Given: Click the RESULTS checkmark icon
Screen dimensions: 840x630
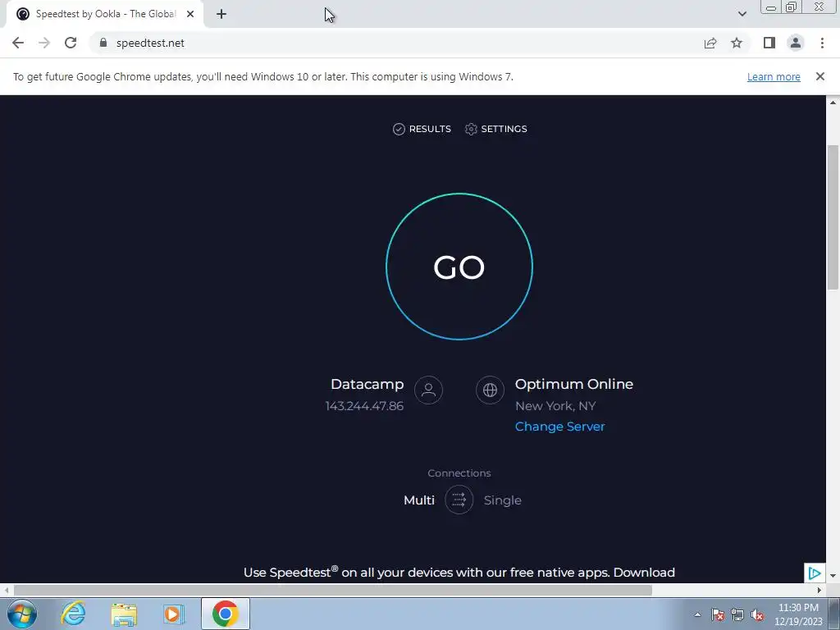Looking at the screenshot, I should click(399, 129).
